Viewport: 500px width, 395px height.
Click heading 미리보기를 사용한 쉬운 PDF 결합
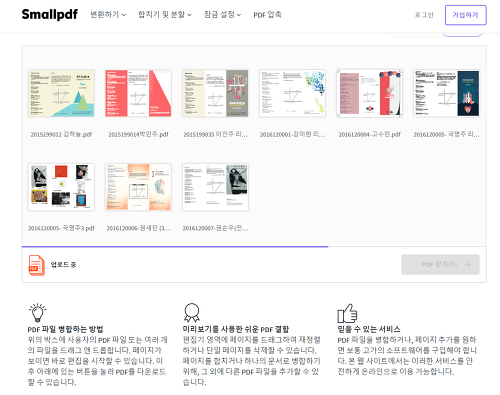(x=236, y=329)
